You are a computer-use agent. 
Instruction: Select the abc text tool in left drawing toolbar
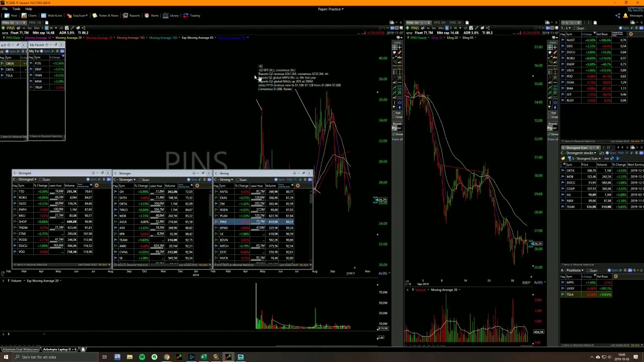pos(399,58)
